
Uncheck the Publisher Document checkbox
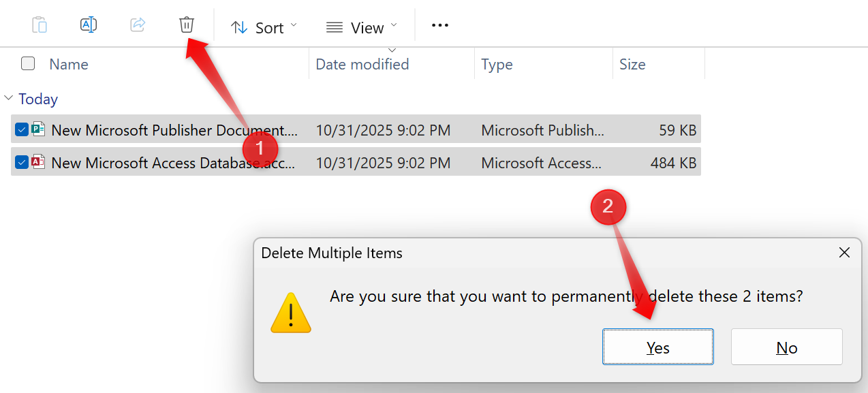pyautogui.click(x=22, y=129)
